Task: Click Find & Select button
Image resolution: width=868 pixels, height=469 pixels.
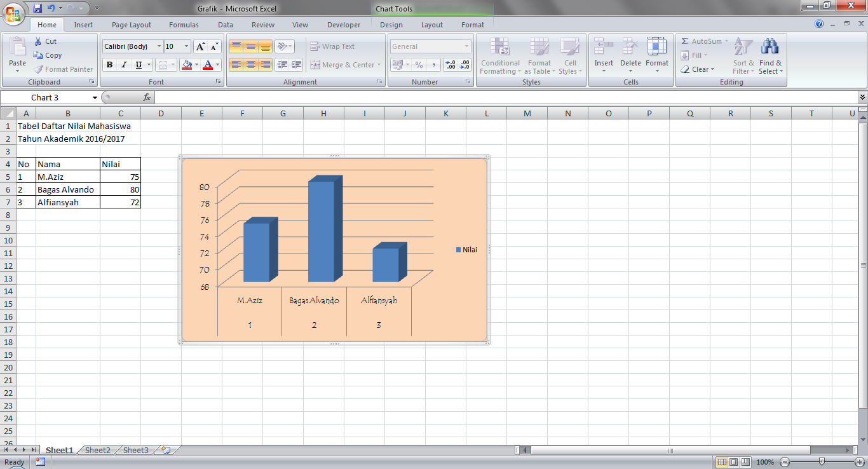Action: (x=770, y=56)
